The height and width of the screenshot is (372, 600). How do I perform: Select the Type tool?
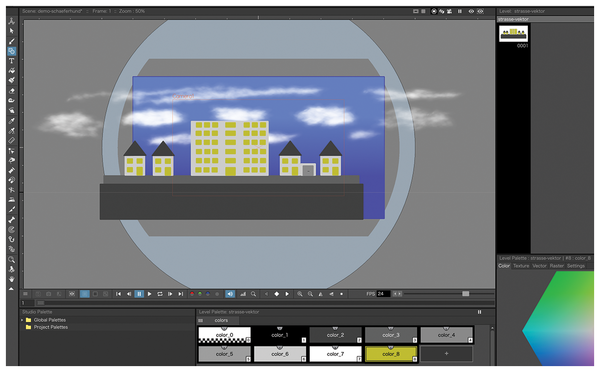(x=11, y=61)
